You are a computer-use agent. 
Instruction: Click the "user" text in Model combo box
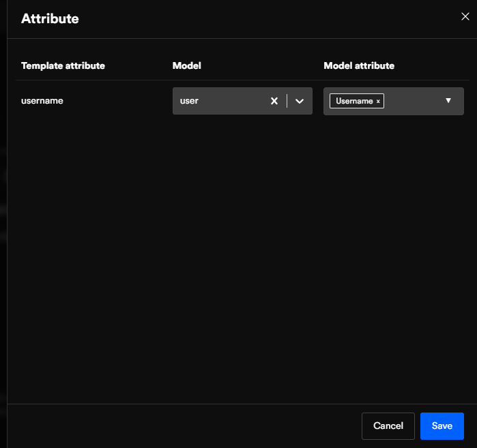point(189,101)
